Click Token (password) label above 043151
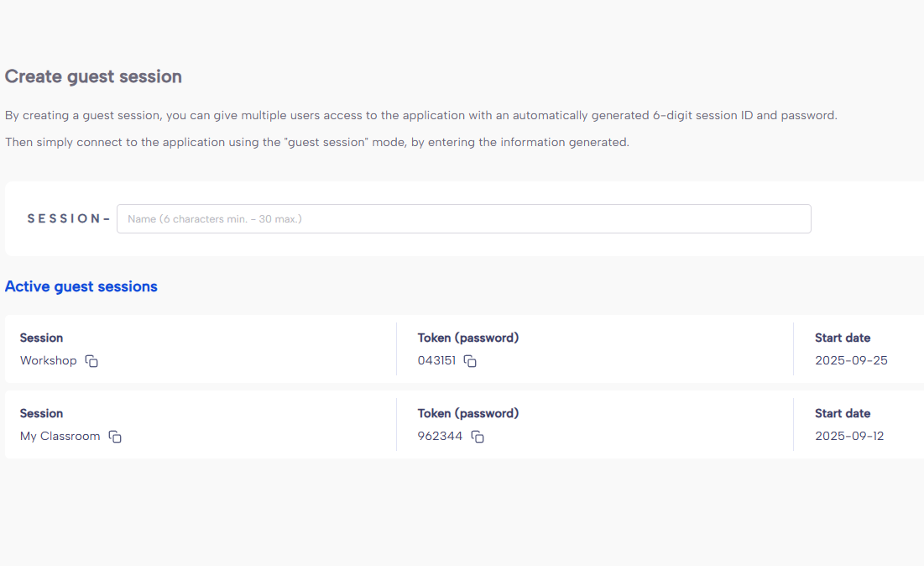The height and width of the screenshot is (566, 924). (x=468, y=338)
